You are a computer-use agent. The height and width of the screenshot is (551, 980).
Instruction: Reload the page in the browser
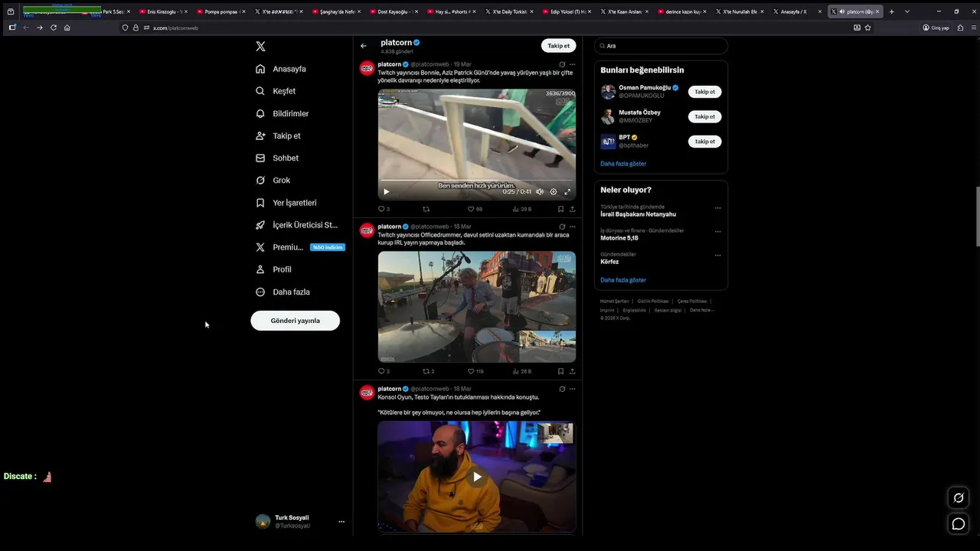coord(54,28)
